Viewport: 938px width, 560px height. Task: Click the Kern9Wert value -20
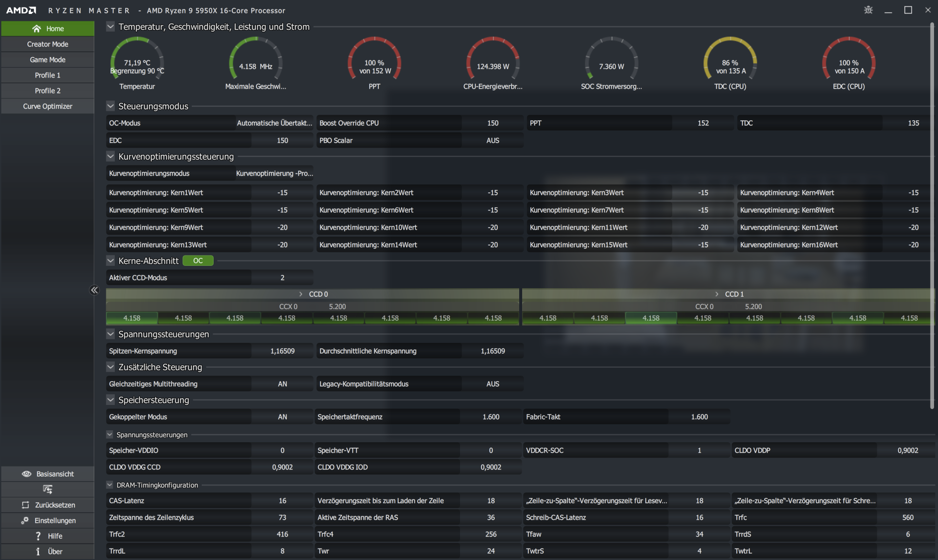click(x=282, y=228)
